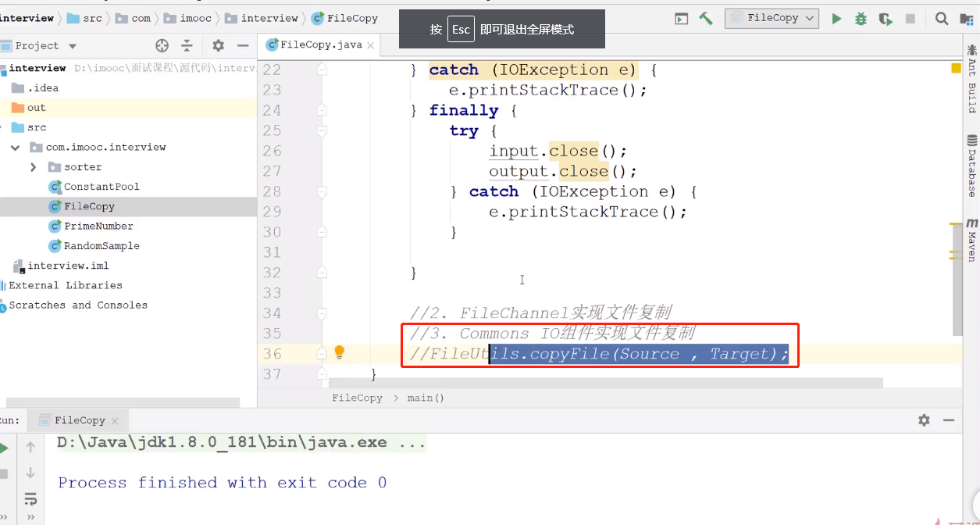Open Project panel settings gear
The width and height of the screenshot is (980, 525).
point(218,45)
